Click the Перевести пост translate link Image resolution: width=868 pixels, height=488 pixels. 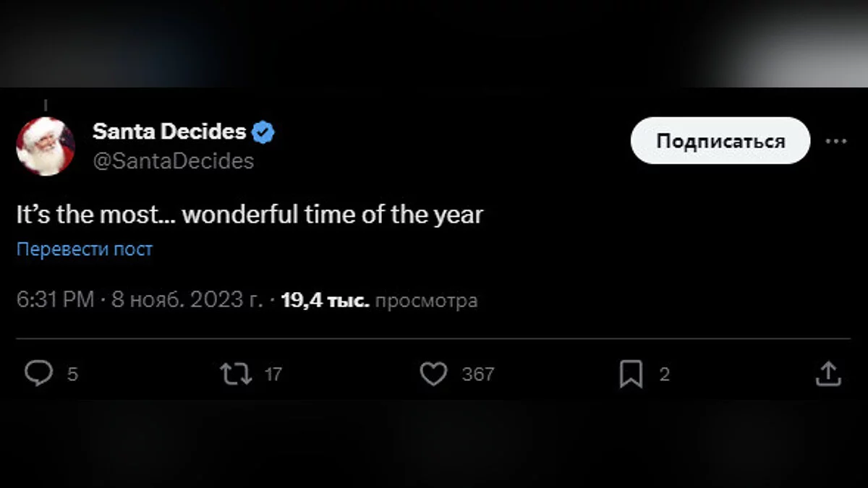click(x=85, y=249)
